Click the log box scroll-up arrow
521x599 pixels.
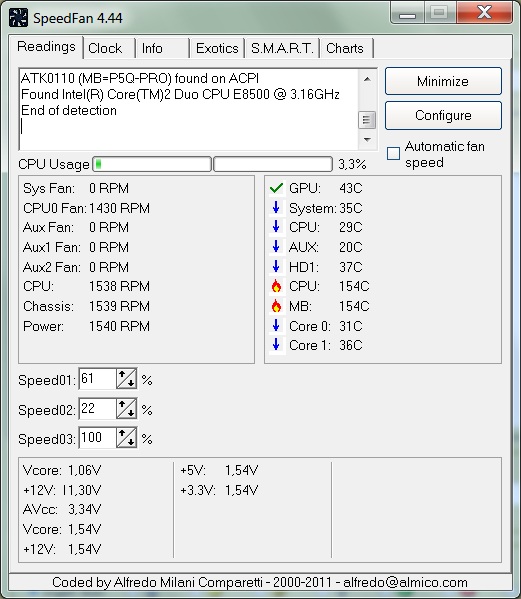pyautogui.click(x=367, y=79)
